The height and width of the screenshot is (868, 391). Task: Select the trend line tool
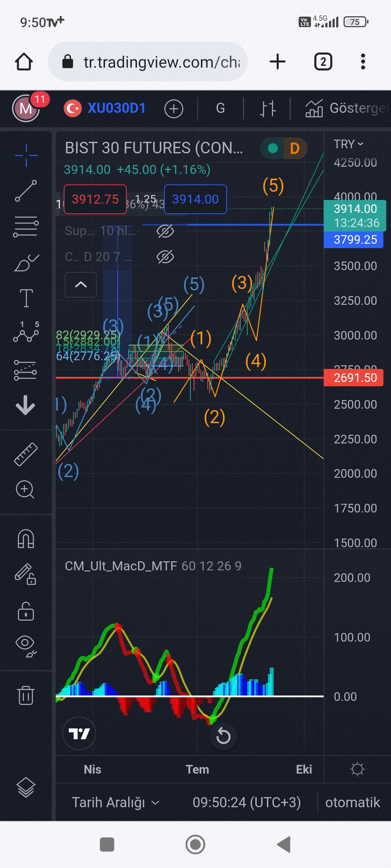tap(26, 191)
